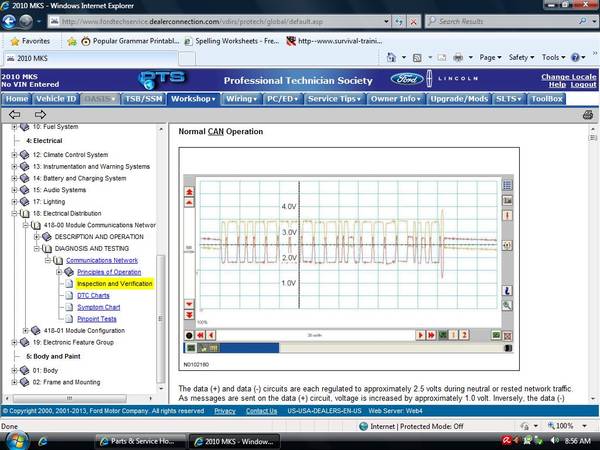Click the Help link in header
Screen dimensions: 600x450
point(557,85)
